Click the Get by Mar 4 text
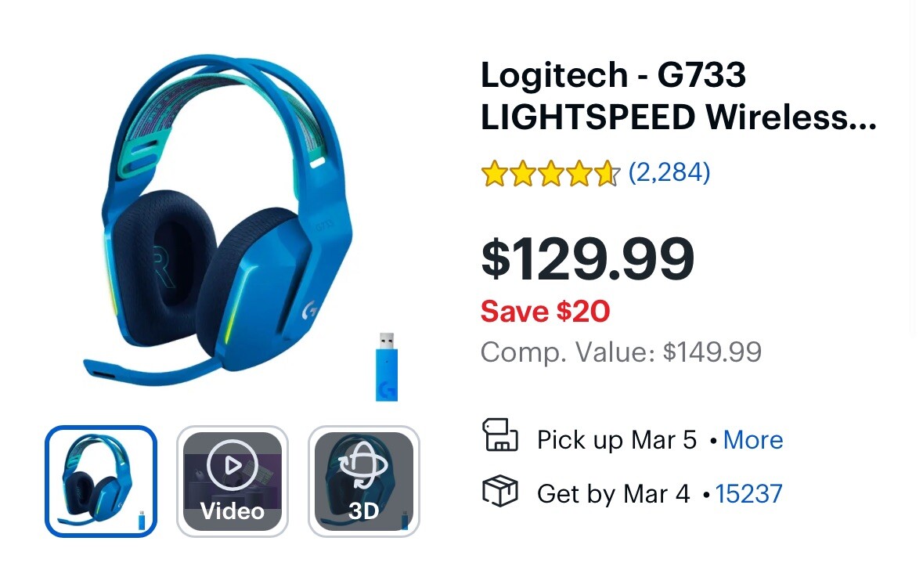The width and height of the screenshot is (923, 588). (613, 494)
